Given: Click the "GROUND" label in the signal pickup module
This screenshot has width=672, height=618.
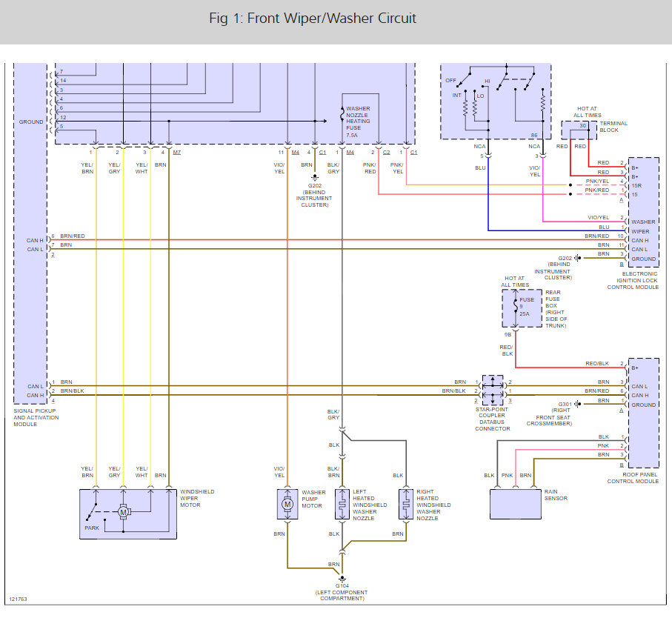Looking at the screenshot, I should point(31,122).
